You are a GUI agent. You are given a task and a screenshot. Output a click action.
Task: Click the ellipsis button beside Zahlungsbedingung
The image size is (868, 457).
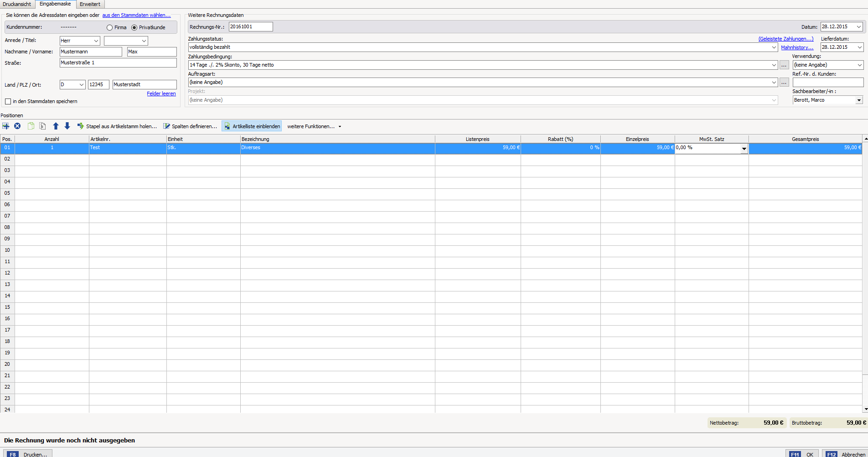[784, 65]
